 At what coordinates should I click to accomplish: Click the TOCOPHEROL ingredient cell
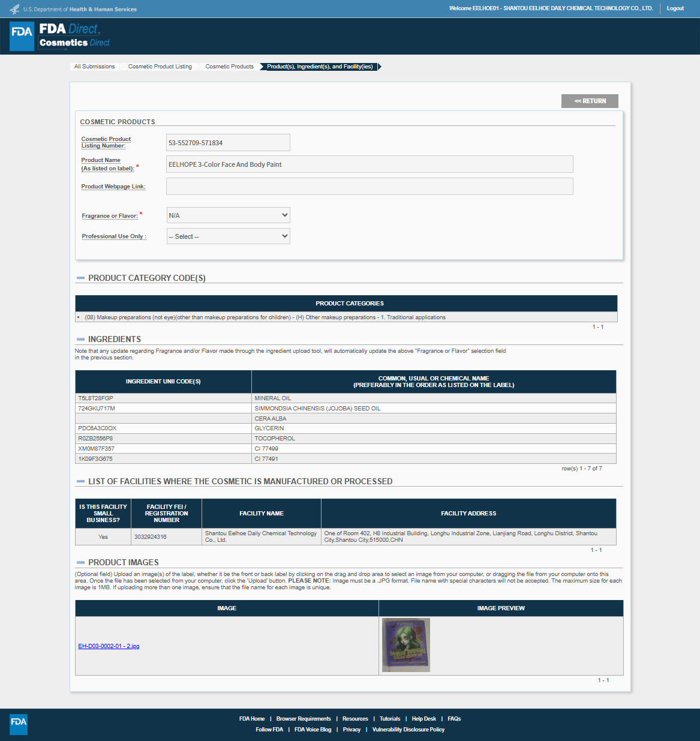(x=434, y=439)
